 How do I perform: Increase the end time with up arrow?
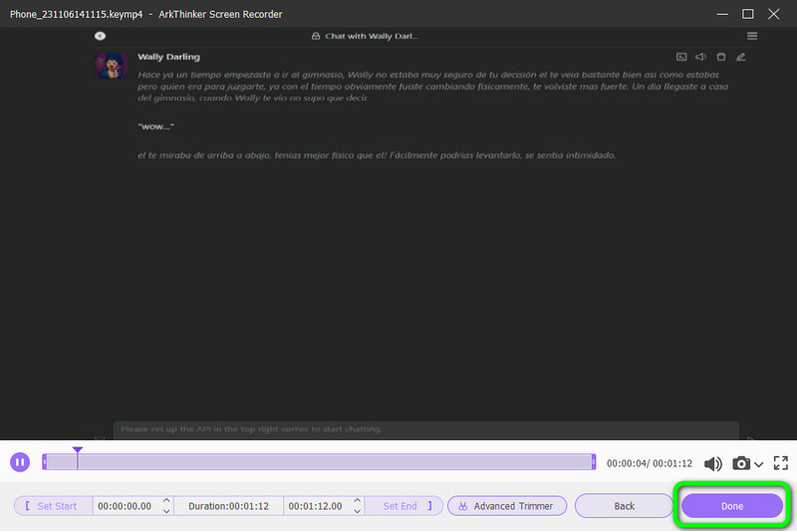pyautogui.click(x=357, y=501)
